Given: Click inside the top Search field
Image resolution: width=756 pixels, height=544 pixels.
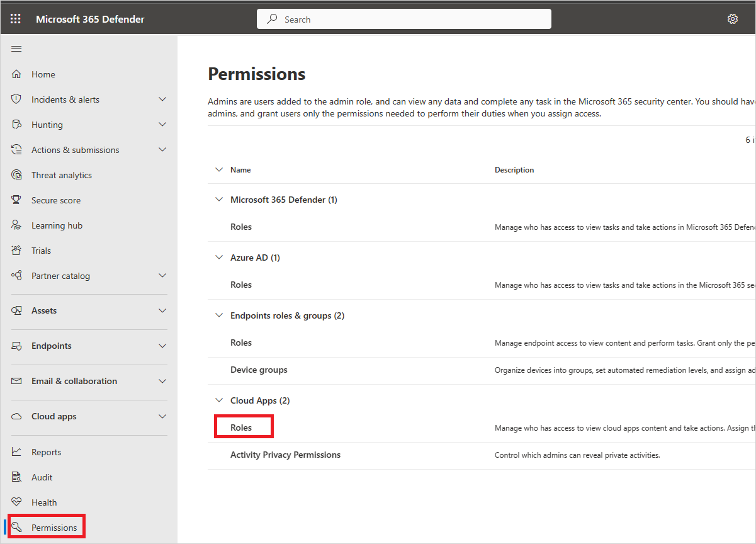Looking at the screenshot, I should (x=403, y=18).
